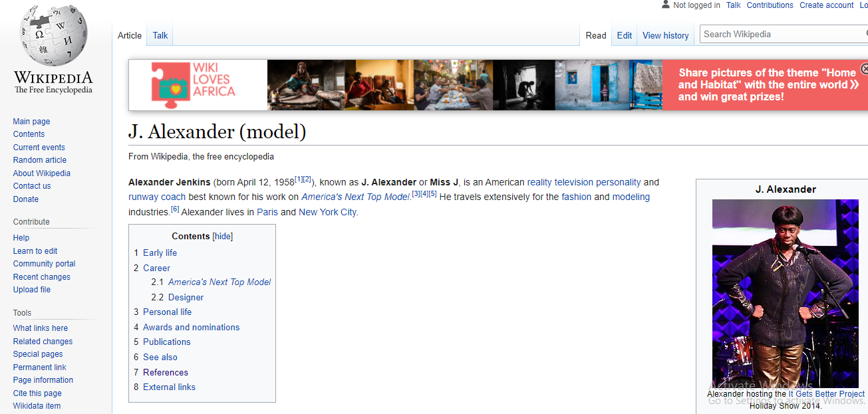Image resolution: width=868 pixels, height=414 pixels.
Task: Jump to Personal life section
Action: [x=167, y=312]
